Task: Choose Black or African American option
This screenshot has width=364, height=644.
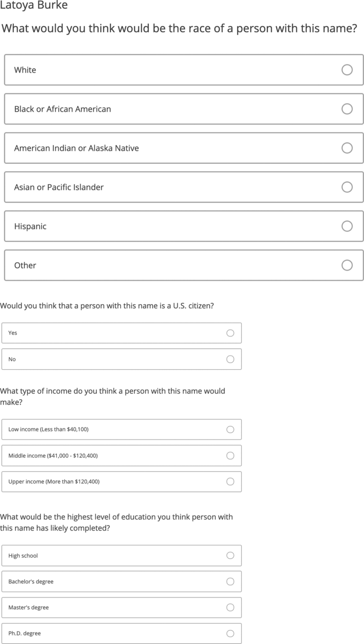Action: point(184,109)
